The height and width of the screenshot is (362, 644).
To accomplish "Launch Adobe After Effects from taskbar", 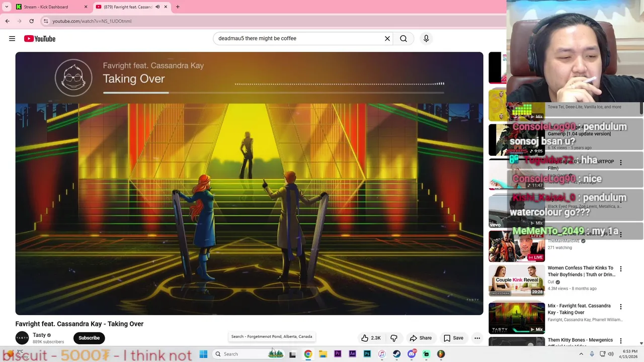I will coord(352,354).
